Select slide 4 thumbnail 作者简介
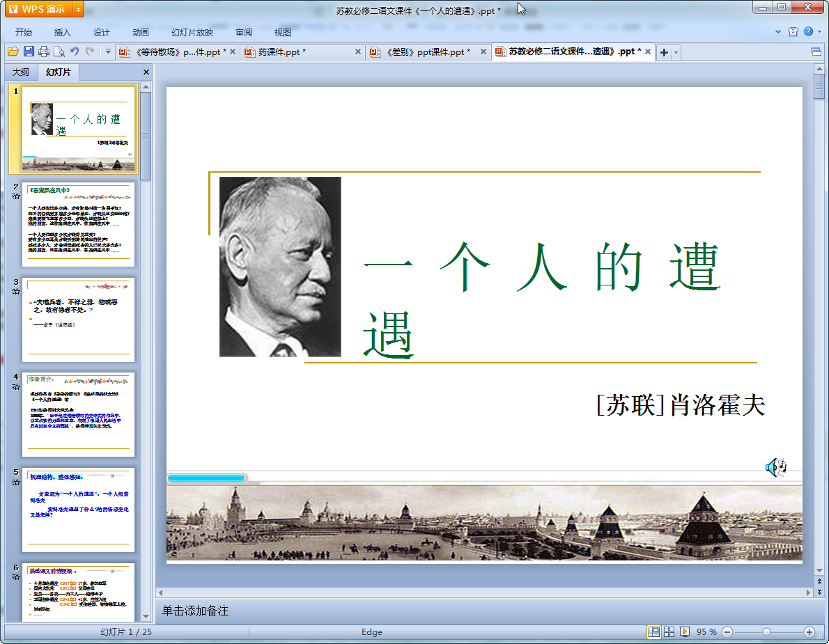The width and height of the screenshot is (829, 644). [78, 414]
